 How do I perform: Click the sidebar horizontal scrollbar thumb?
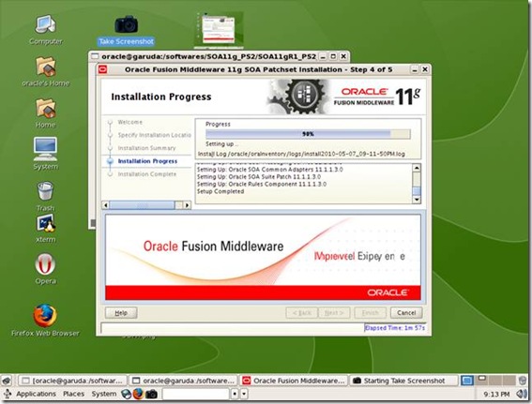pyautogui.click(x=143, y=205)
